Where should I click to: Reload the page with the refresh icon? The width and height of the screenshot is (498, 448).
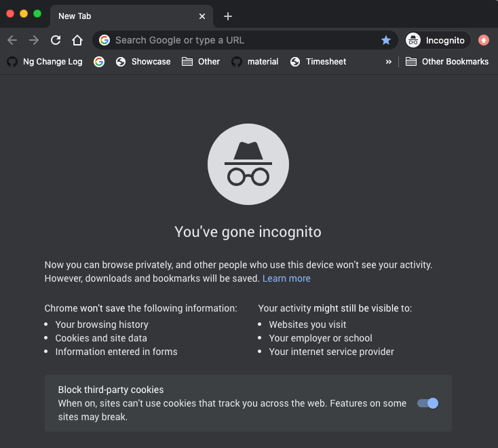tap(56, 40)
